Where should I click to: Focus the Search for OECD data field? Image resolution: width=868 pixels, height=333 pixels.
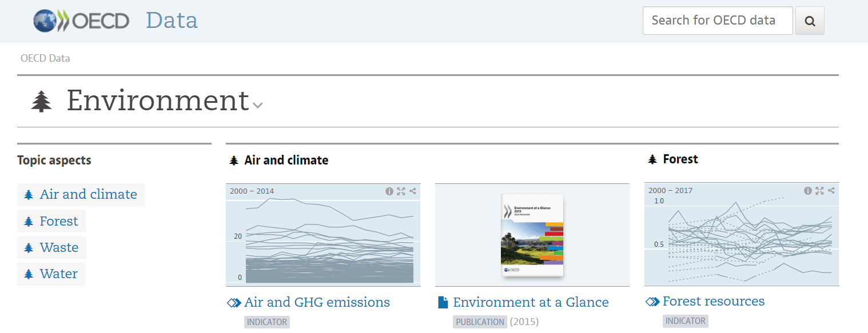click(x=717, y=21)
